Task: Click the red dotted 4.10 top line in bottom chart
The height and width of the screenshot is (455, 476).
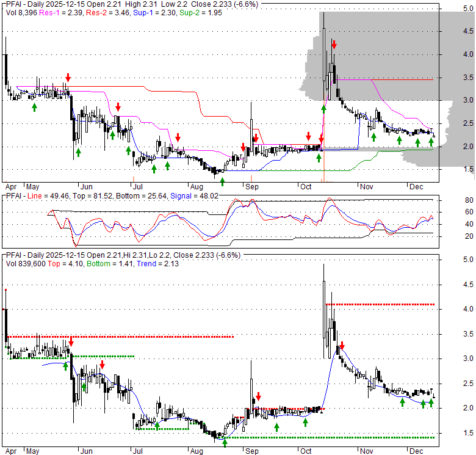Action: [x=380, y=304]
